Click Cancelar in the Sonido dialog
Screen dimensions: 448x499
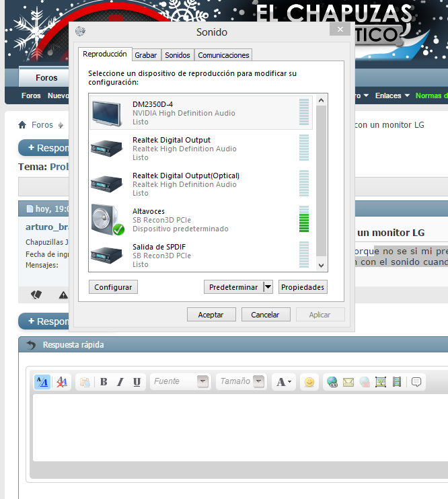click(266, 315)
